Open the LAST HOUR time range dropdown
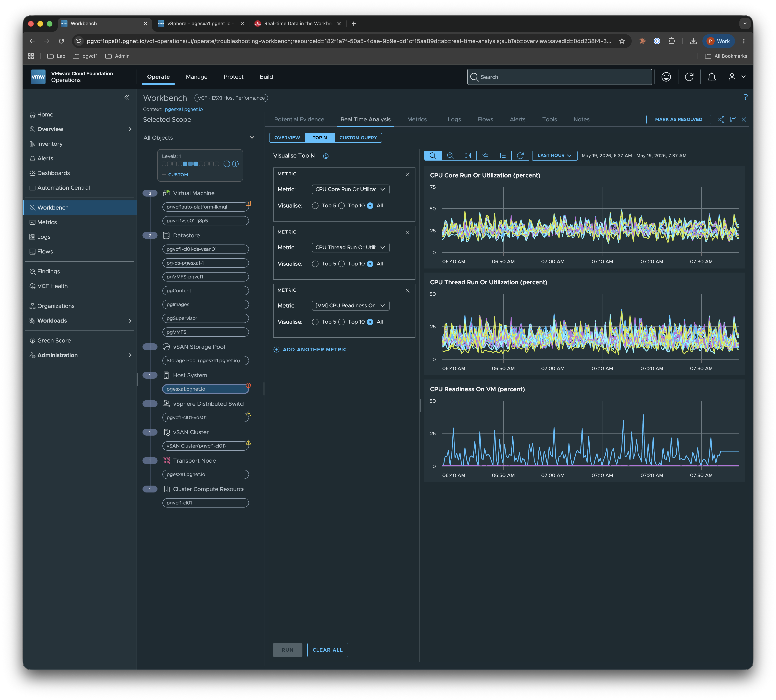 [x=554, y=156]
